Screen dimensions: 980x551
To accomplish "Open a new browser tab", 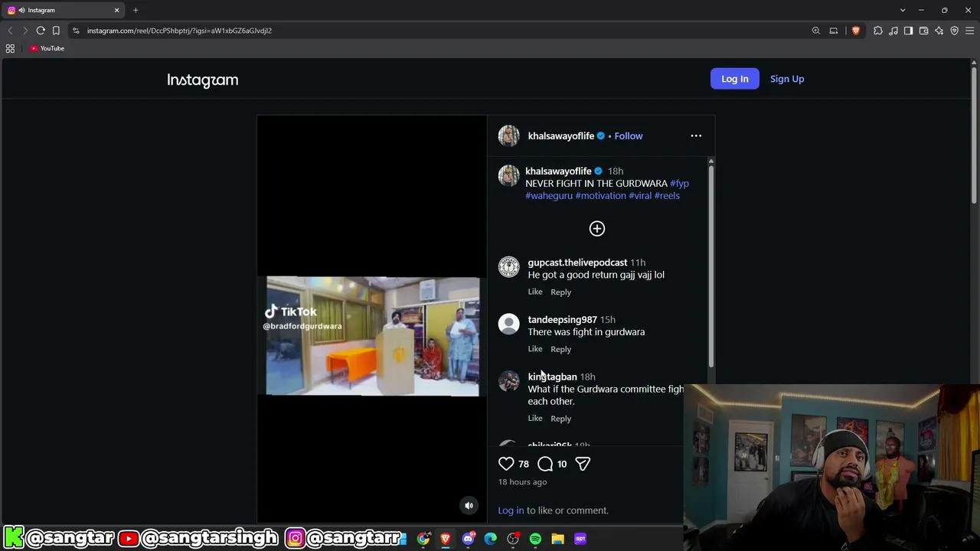I will coord(136,10).
